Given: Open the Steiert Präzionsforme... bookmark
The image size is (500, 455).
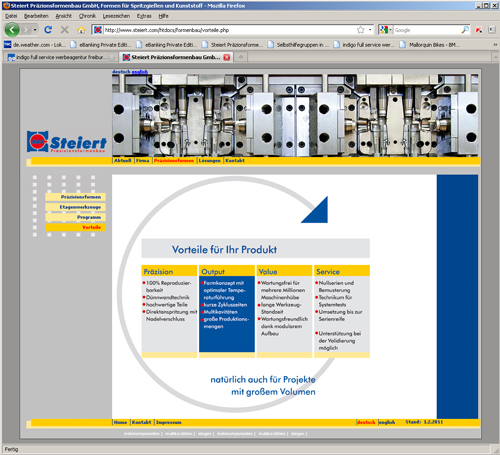Looking at the screenshot, I should tap(232, 44).
